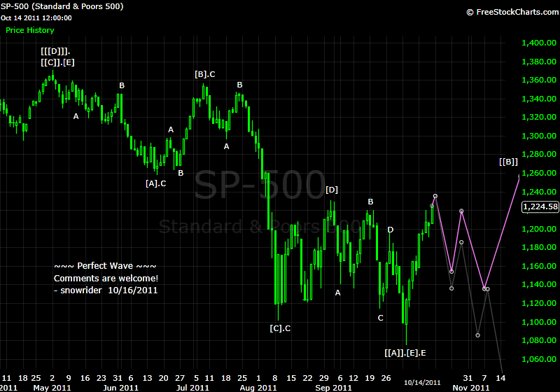560x392 pixels.
Task: Select the [[[D]]]. wave label
Action: point(55,51)
